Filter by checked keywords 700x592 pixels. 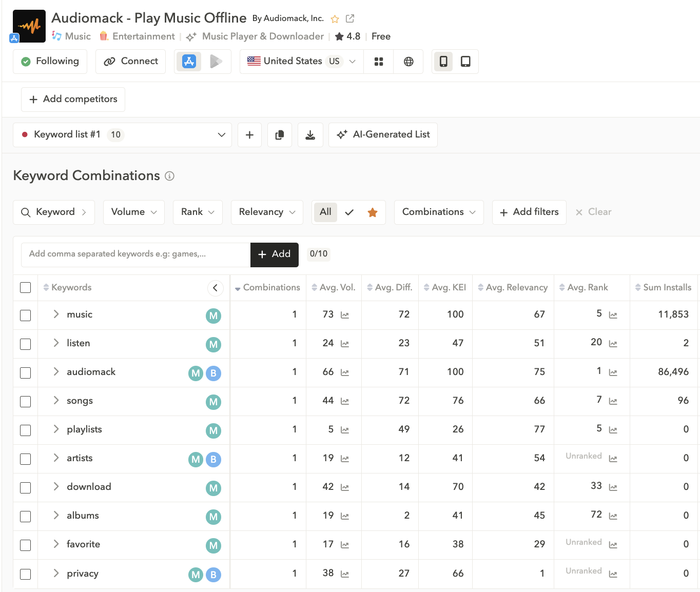click(x=349, y=212)
